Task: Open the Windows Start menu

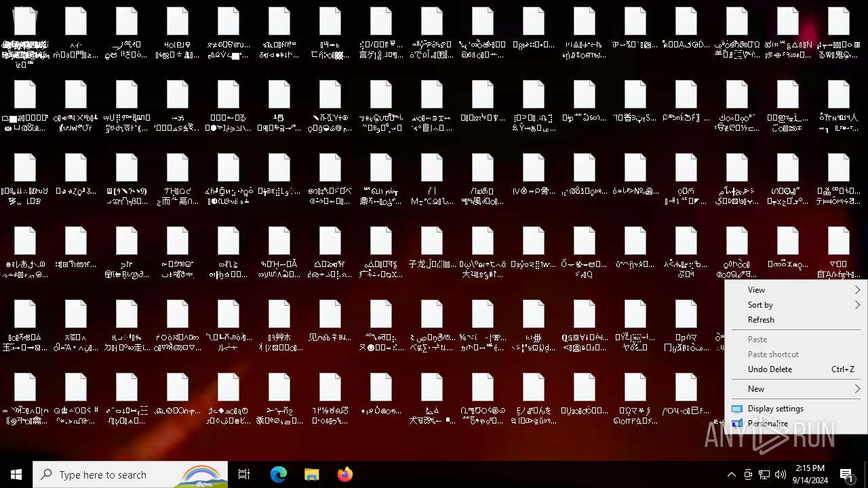Action: [x=16, y=474]
